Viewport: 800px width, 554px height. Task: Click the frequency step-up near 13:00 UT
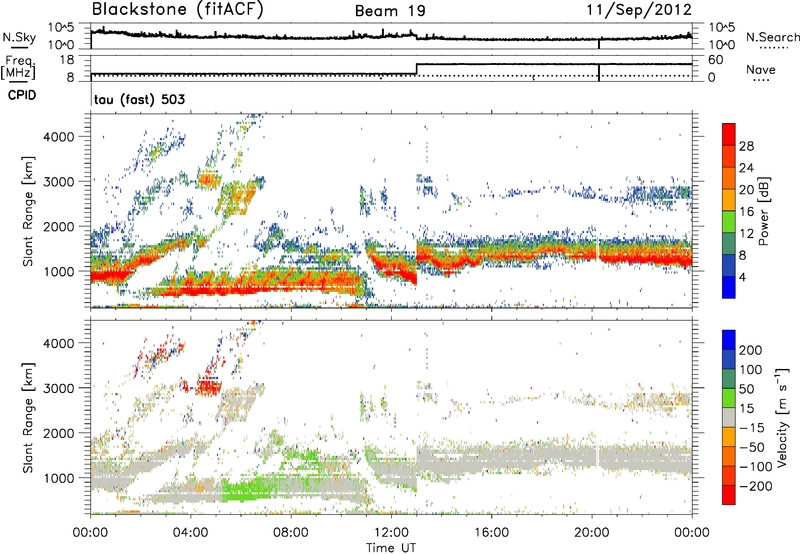[x=417, y=69]
